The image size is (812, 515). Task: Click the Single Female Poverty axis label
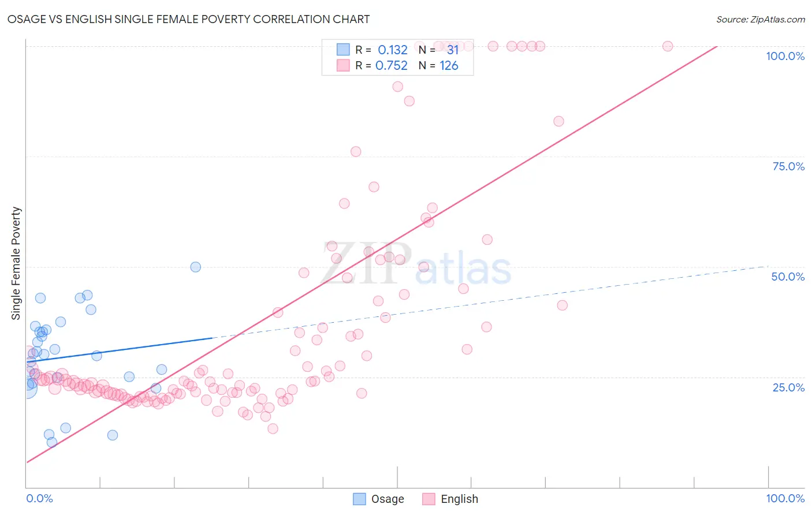pos(16,263)
